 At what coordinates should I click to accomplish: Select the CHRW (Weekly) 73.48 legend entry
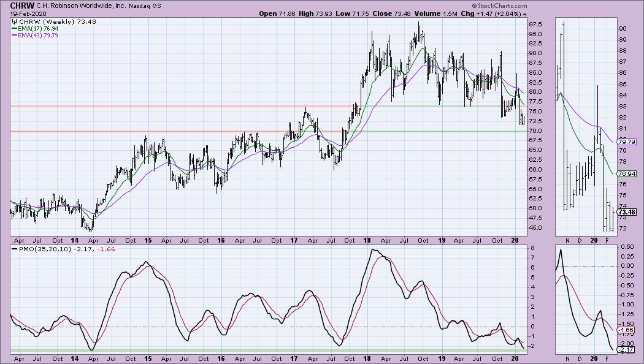[58, 21]
